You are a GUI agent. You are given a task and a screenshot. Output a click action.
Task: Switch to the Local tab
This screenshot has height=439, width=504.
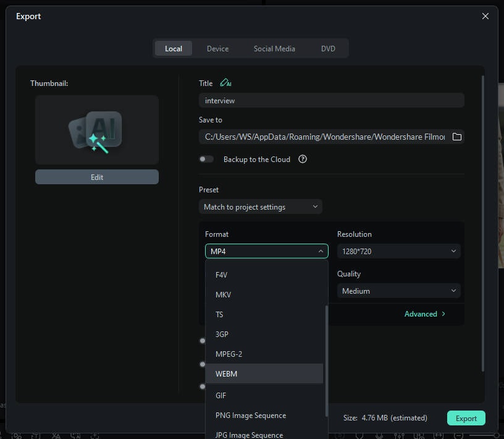tap(174, 48)
